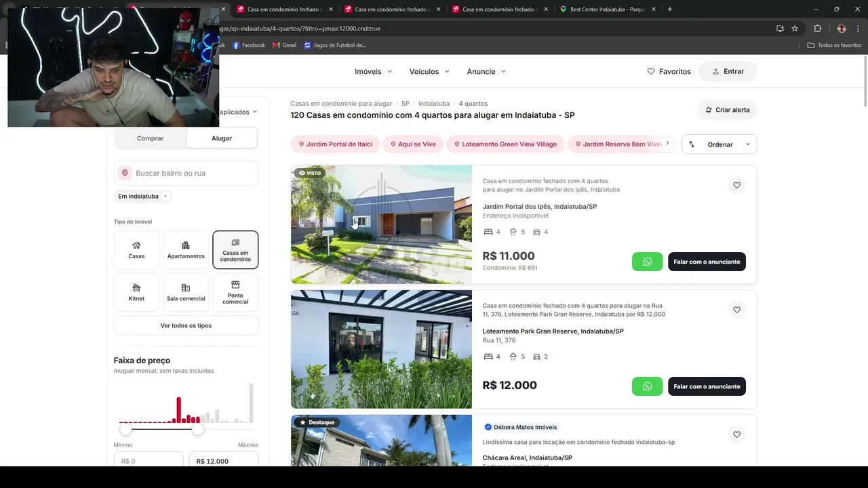Favorite the Débora Matos Imóveis listing
Screen dimensions: 868x488
736,434
